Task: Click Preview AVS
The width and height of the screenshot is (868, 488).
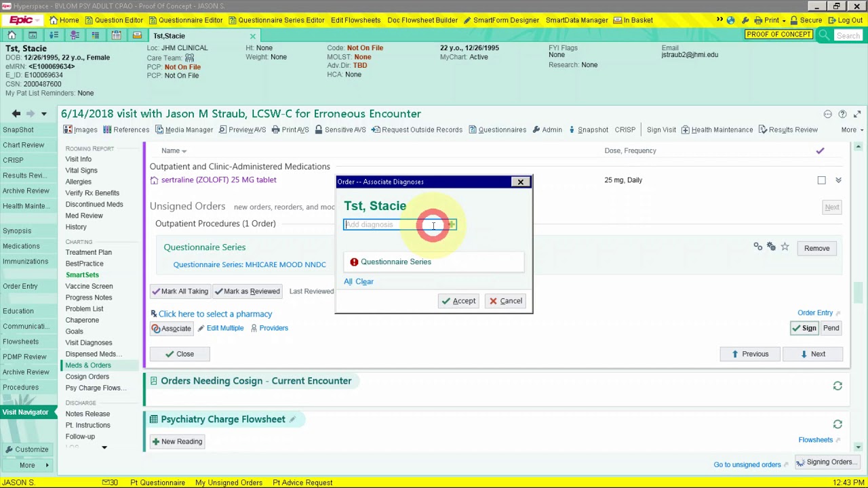Action: click(x=241, y=129)
